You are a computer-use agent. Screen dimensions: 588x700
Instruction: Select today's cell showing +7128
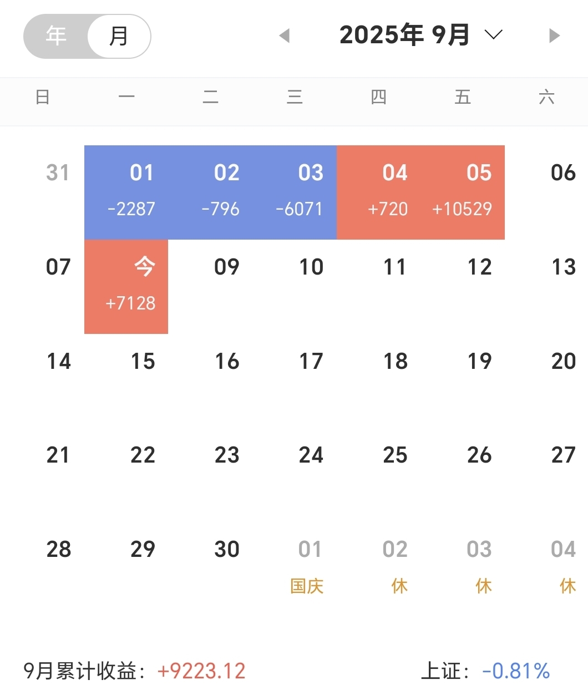coord(126,287)
